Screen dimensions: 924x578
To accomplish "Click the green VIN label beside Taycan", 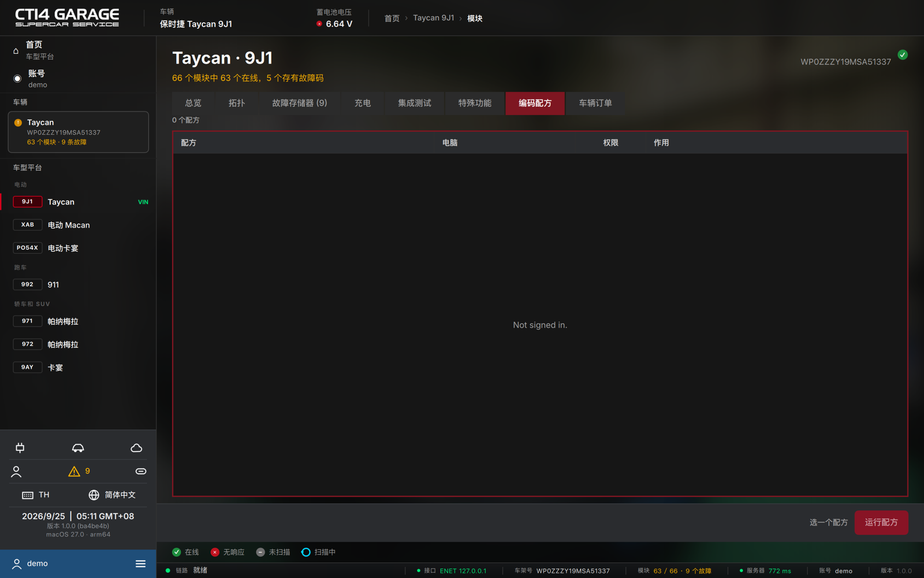I will pos(143,202).
